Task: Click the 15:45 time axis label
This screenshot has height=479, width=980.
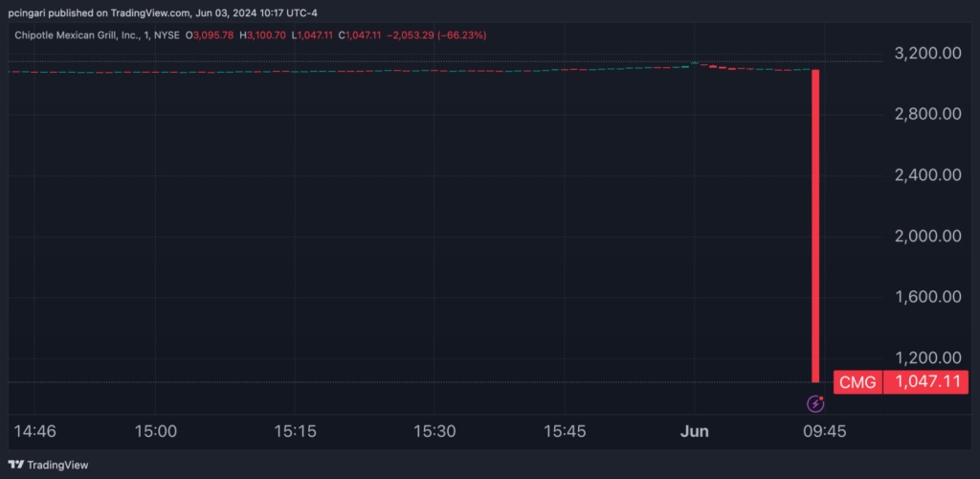Action: pos(565,431)
